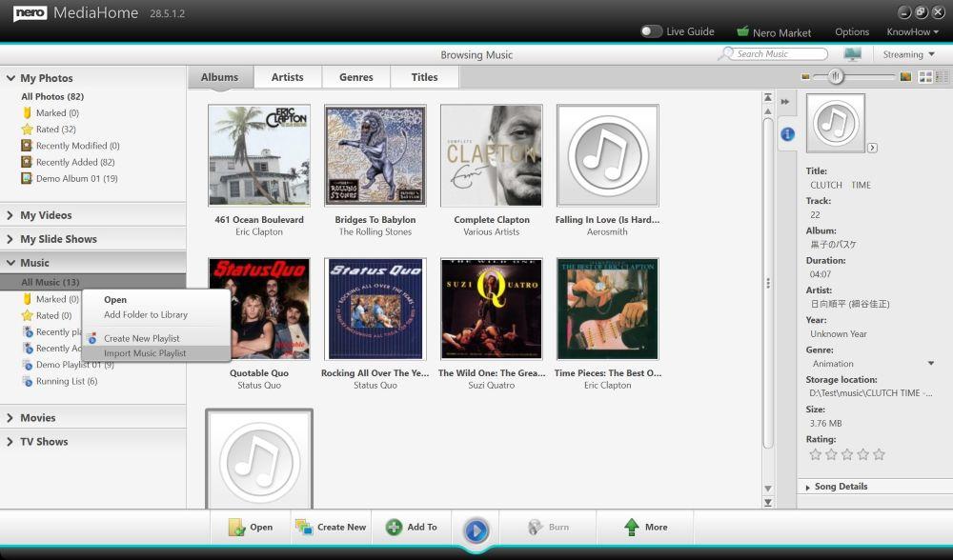Select All Music (13) in sidebar
This screenshot has width=953, height=560.
coord(93,282)
